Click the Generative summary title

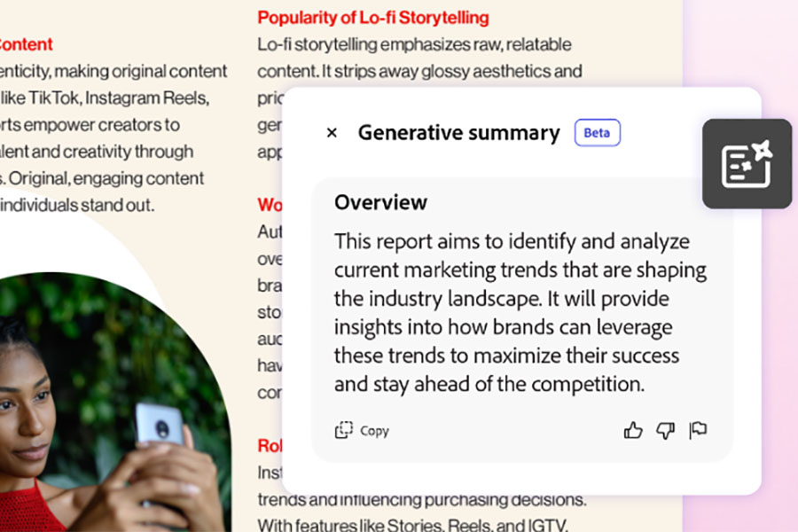(458, 132)
